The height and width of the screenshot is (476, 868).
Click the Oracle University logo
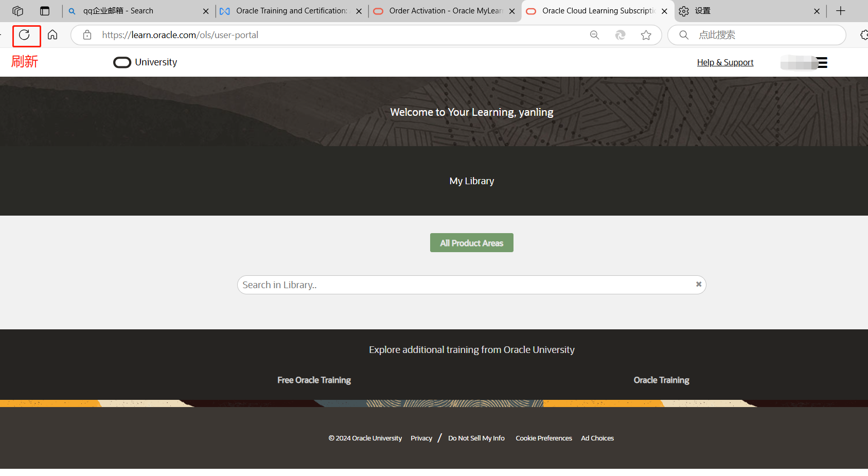click(x=145, y=62)
